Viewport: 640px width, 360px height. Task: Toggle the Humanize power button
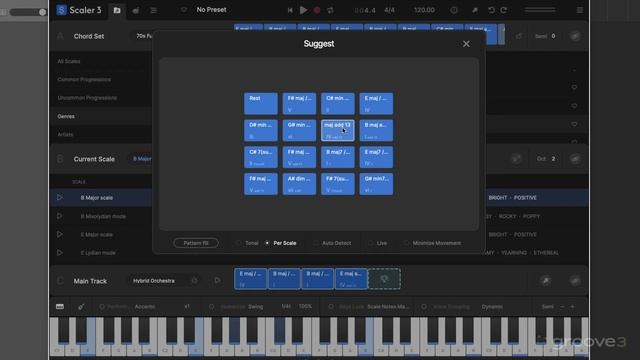[x=211, y=307]
